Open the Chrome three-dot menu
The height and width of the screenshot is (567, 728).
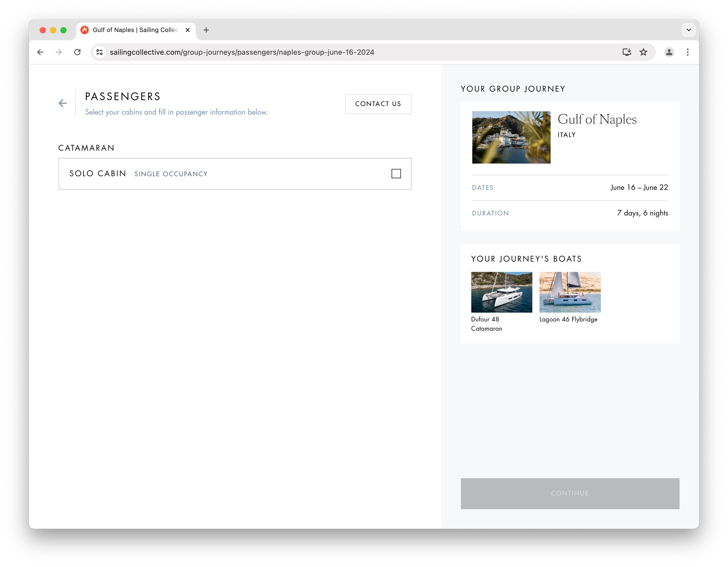point(688,52)
